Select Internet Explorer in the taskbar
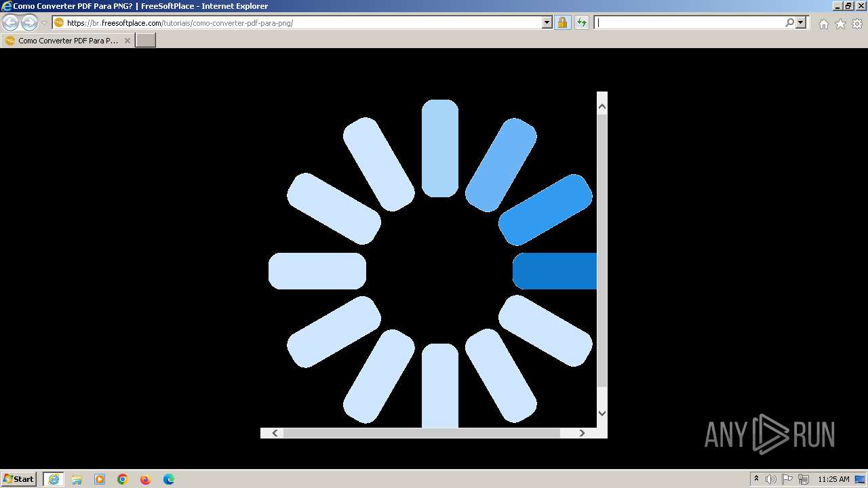 tap(54, 479)
